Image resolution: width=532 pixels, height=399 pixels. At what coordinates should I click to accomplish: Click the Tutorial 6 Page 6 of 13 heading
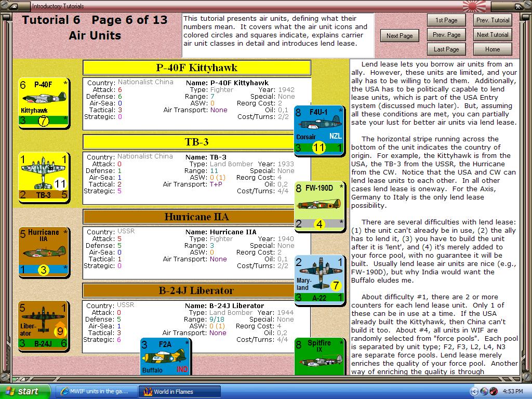95,20
